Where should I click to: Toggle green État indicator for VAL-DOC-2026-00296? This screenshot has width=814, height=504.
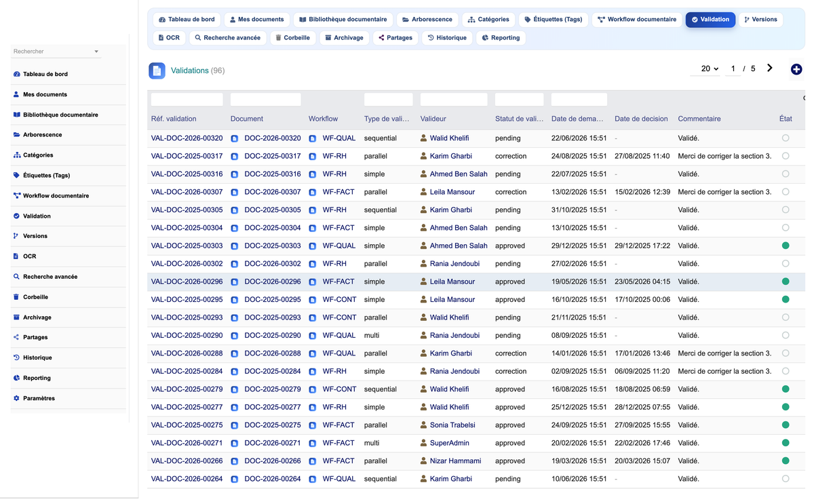click(x=786, y=282)
